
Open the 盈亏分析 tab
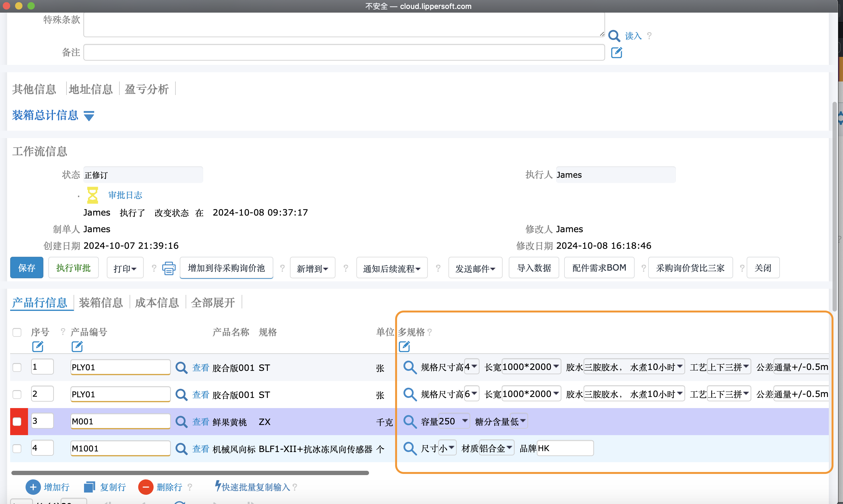tap(147, 89)
